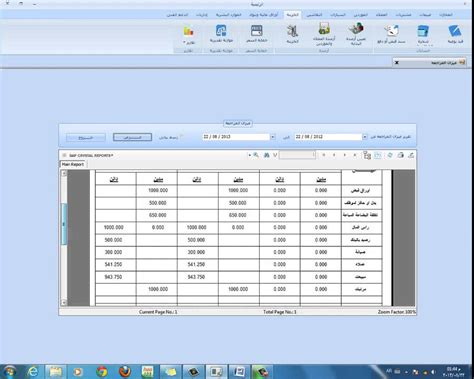Expand the from-date picker dropdown 22/08/2012
The width and height of the screenshot is (474, 379).
(x=365, y=137)
